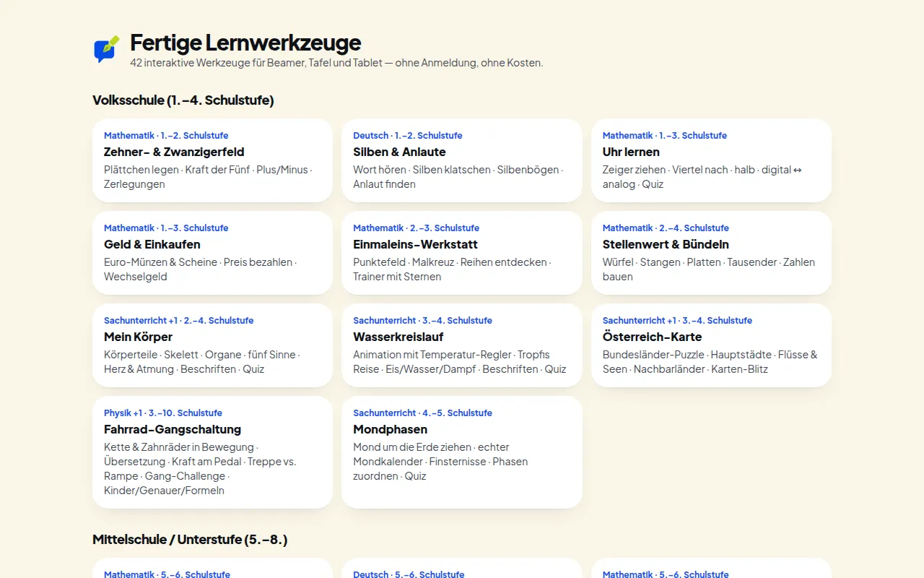
Task: Open Stellenwert & Bündeln card
Action: [711, 253]
